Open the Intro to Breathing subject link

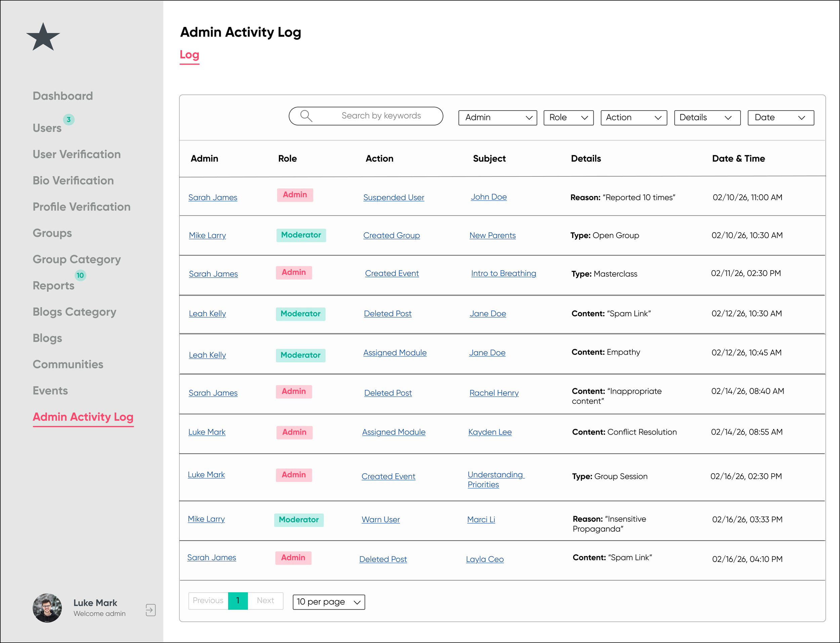[x=503, y=273]
